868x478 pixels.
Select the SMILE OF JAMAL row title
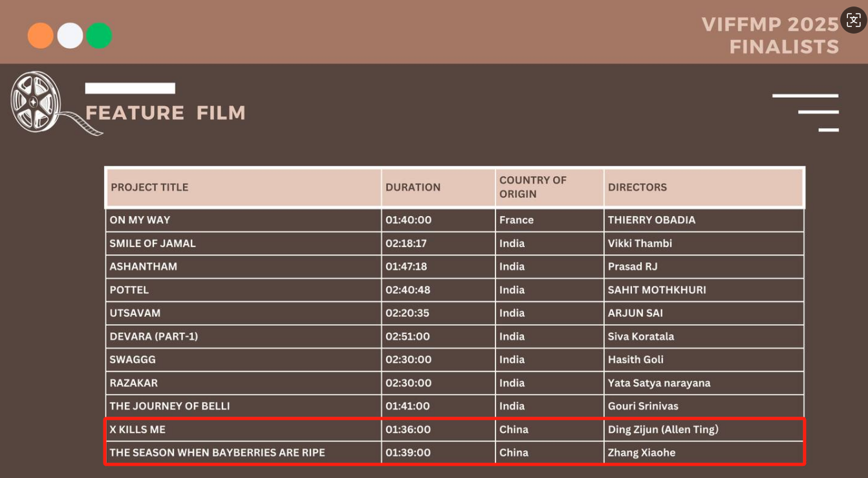[153, 243]
